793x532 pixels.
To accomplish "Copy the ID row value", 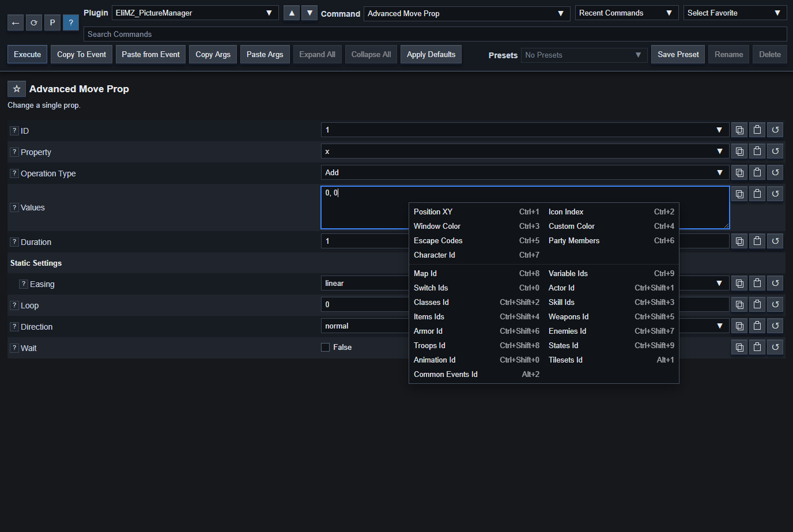I will coord(739,130).
